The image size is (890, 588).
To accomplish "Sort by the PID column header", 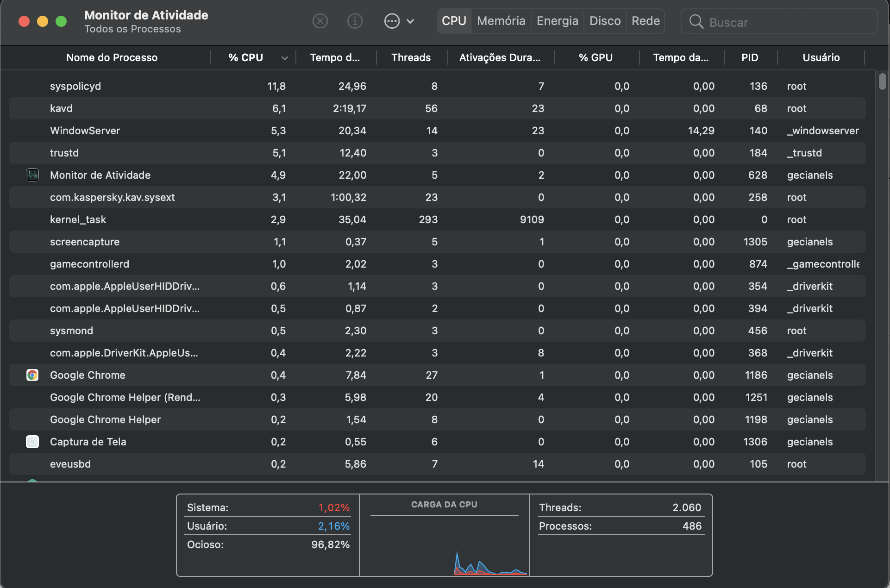I will 749,57.
